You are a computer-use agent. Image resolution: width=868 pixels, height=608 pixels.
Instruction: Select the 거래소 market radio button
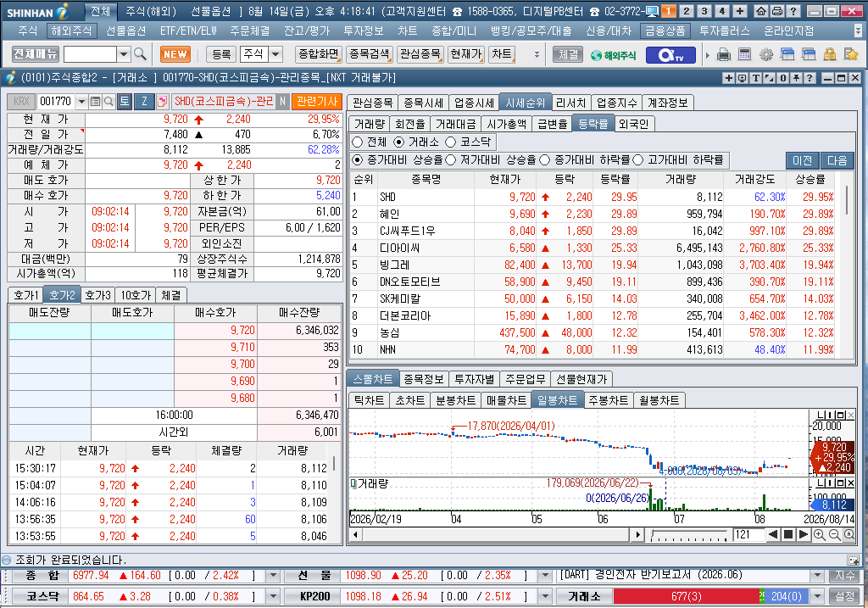click(x=398, y=142)
